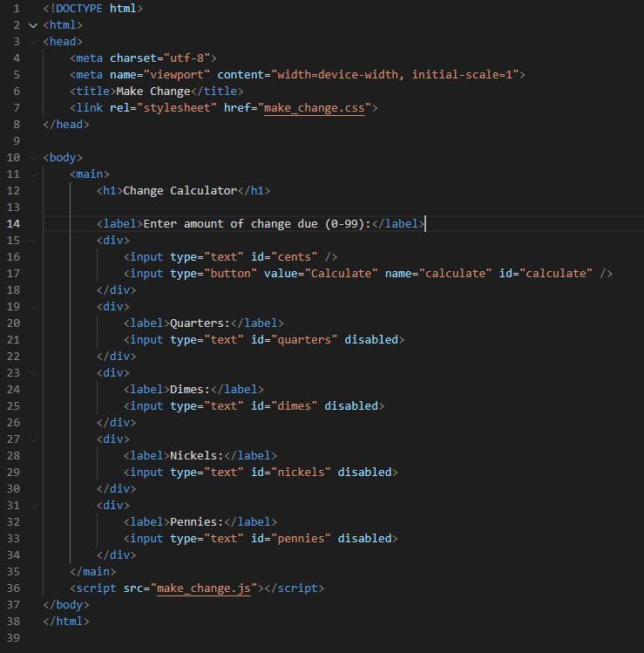Click the disabled attribute on the pennies input
The height and width of the screenshot is (653, 644).
tap(364, 539)
